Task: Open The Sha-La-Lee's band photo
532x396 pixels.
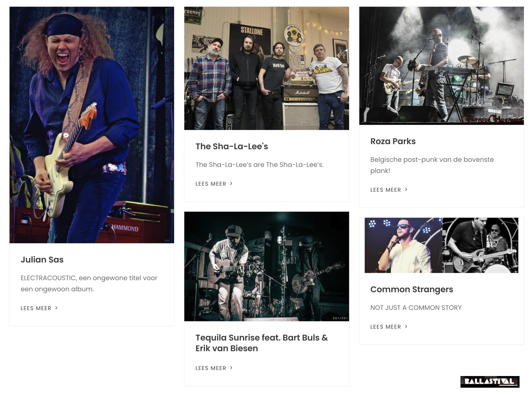Action: [266, 68]
